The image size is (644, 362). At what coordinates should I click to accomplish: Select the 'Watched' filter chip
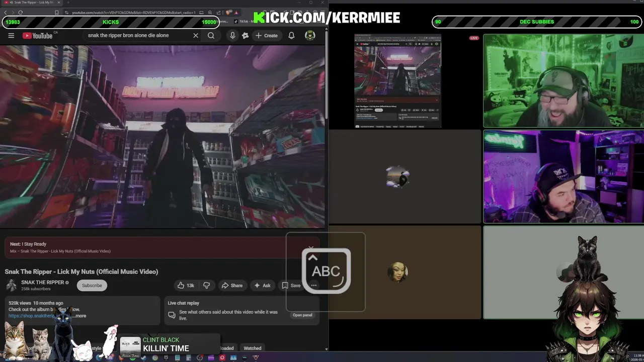pos(253,348)
